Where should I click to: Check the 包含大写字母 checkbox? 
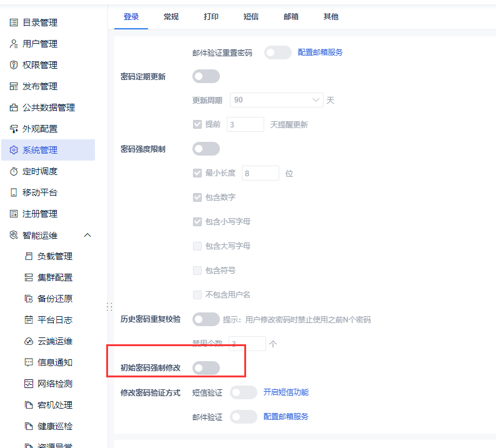197,246
